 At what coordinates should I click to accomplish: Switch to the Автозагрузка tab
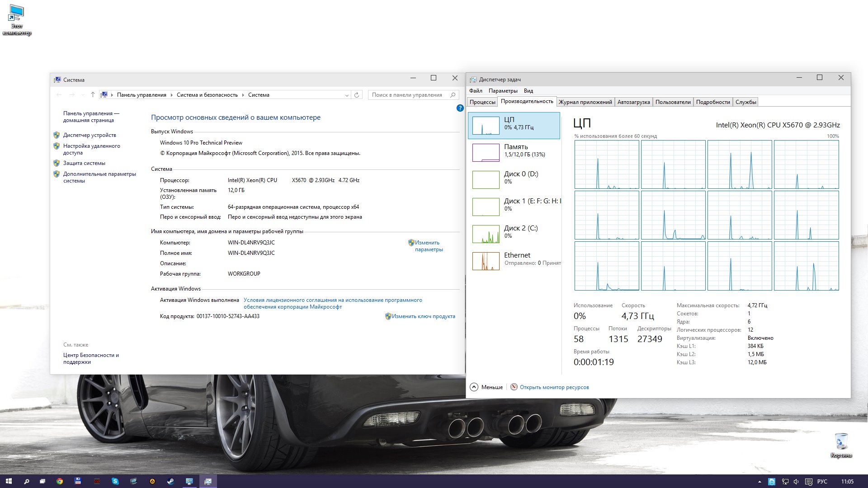(633, 102)
